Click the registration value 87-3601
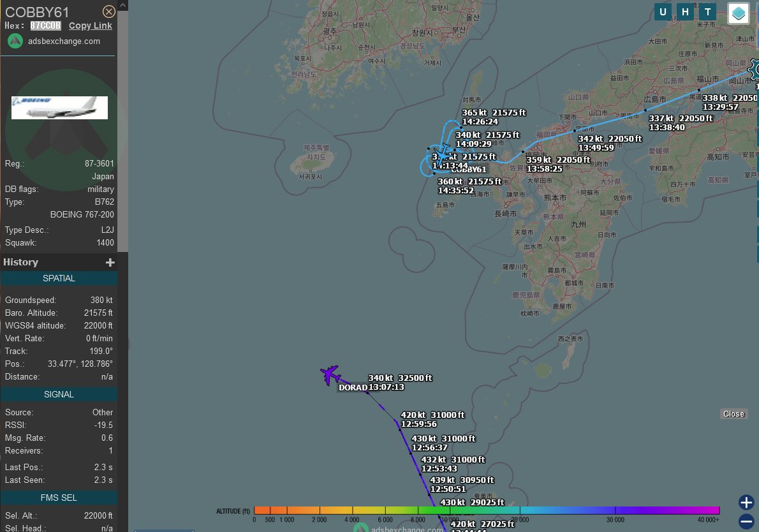This screenshot has height=532, width=759. coord(99,163)
